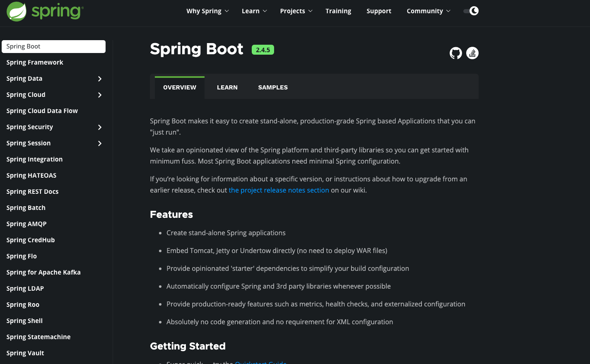Open the Support page
Viewport: 590px width, 364px height.
(x=379, y=11)
